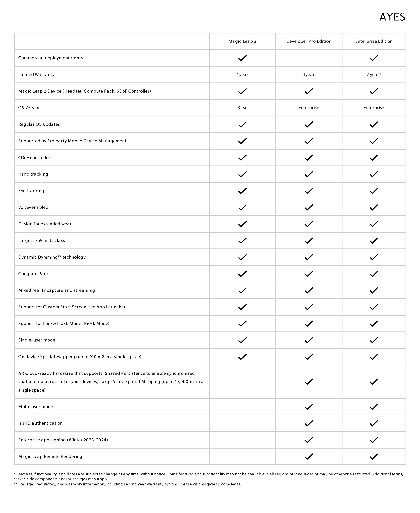
Task: Click Developer Pro checkmark for Multi-user mode
Action: 309,407
